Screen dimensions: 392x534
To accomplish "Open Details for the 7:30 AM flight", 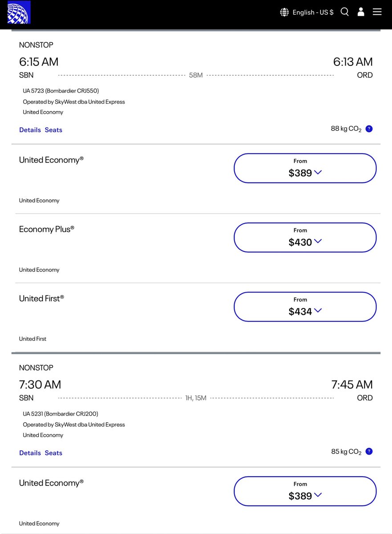I will click(x=30, y=453).
